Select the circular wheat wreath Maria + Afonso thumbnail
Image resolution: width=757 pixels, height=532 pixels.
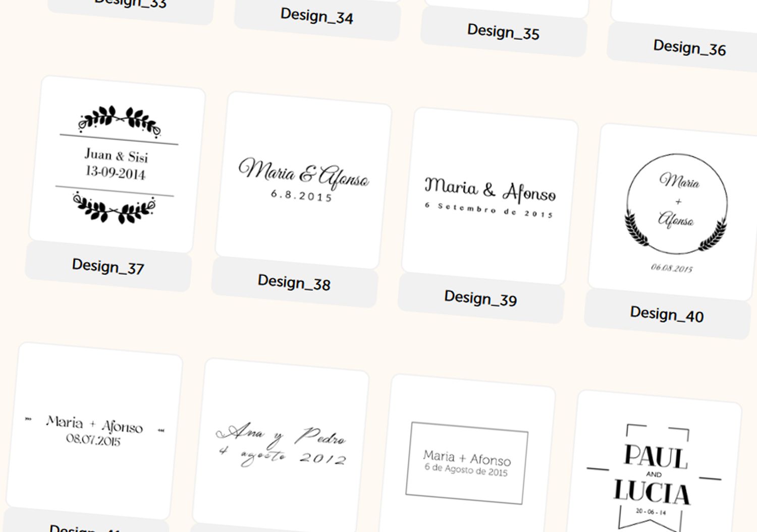(x=676, y=212)
